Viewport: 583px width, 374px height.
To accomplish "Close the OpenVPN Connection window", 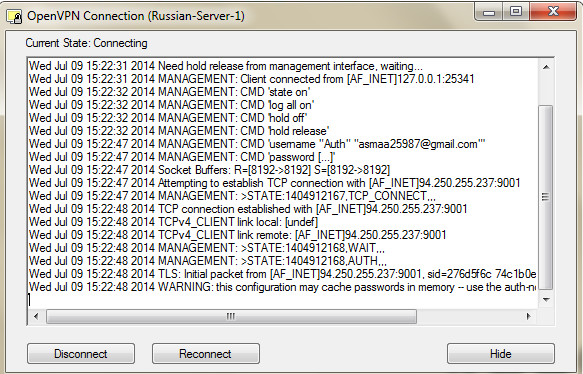I will [x=553, y=12].
